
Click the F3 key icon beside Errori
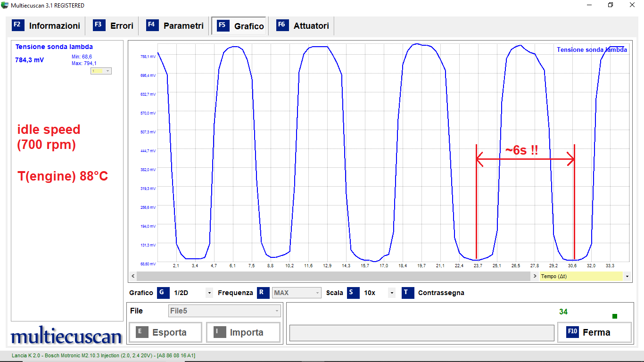[x=99, y=25]
